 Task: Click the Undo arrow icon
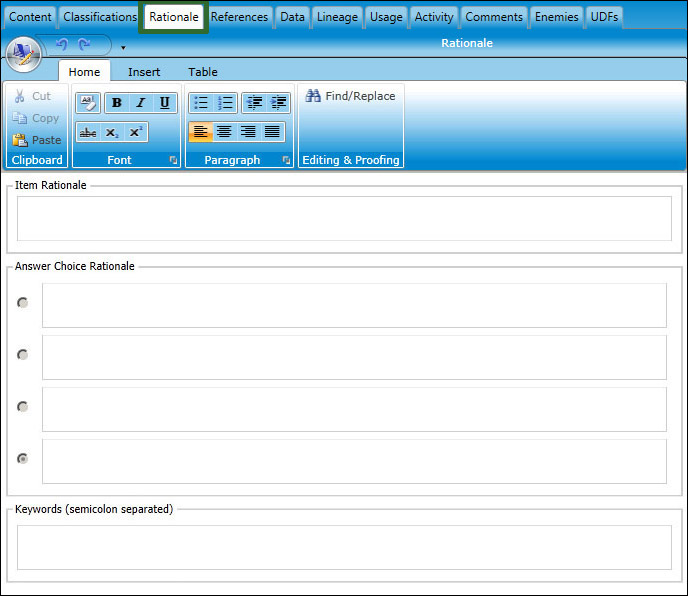pos(62,46)
